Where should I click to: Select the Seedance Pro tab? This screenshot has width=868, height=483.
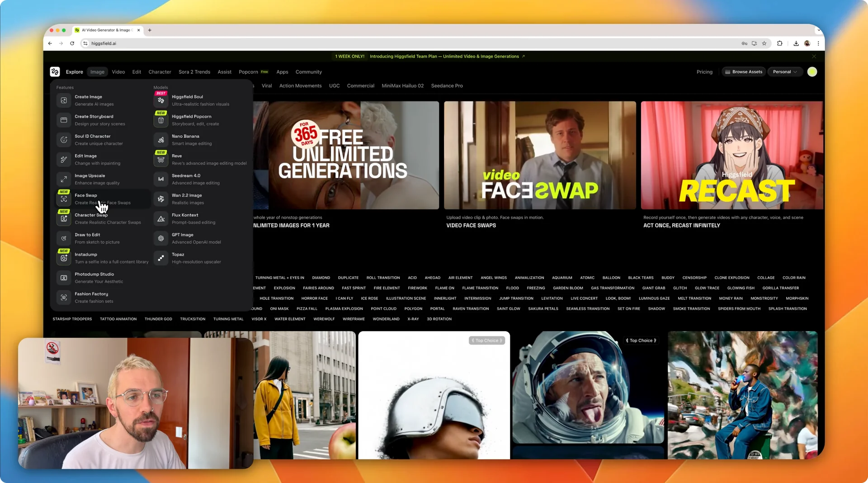[447, 86]
